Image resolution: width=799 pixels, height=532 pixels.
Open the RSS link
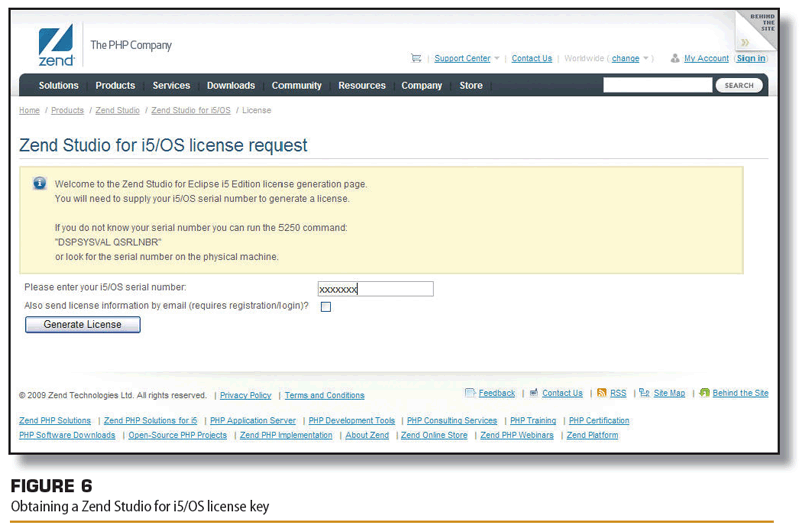tap(618, 393)
